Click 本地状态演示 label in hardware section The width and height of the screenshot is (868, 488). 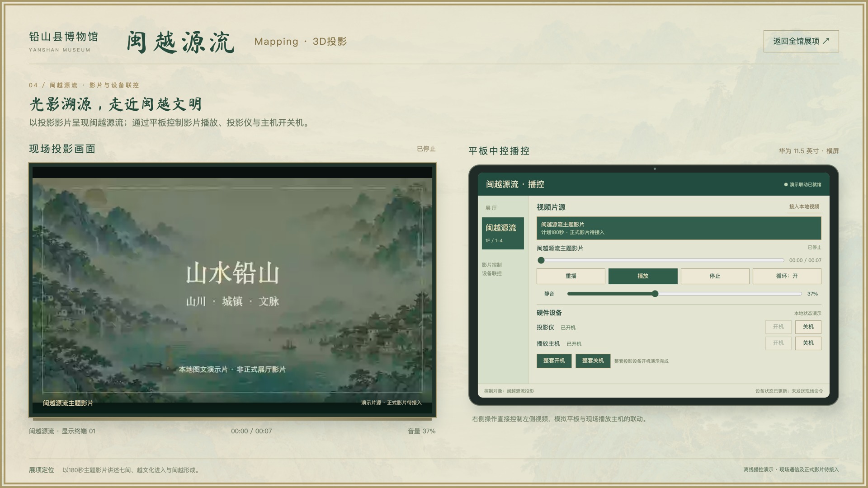(x=807, y=313)
